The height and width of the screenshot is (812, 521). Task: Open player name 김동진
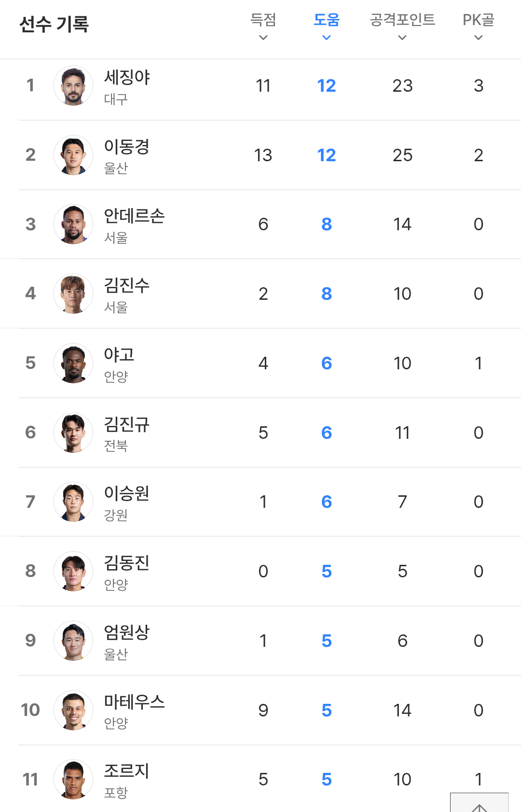pyautogui.click(x=127, y=563)
